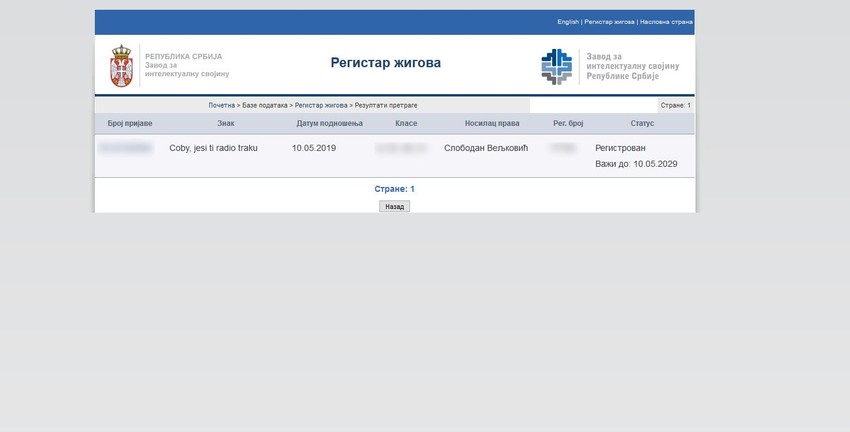This screenshot has height=432, width=850.
Task: Switch site language to English
Action: 568,22
